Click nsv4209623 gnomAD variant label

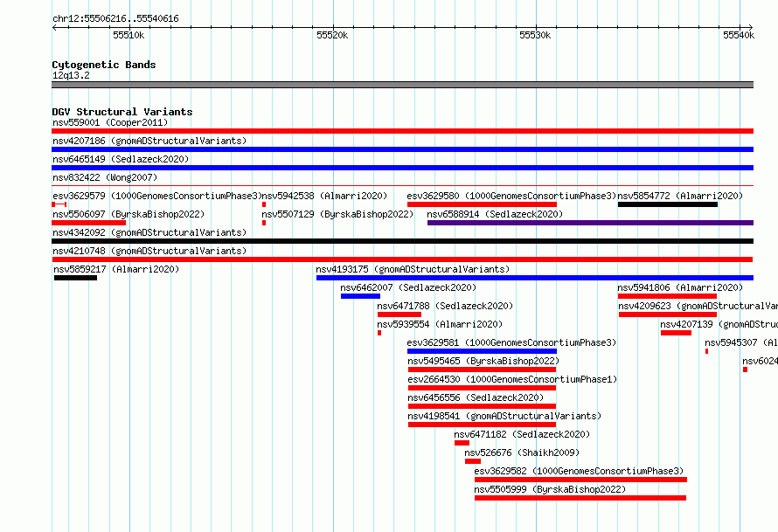[x=698, y=306]
